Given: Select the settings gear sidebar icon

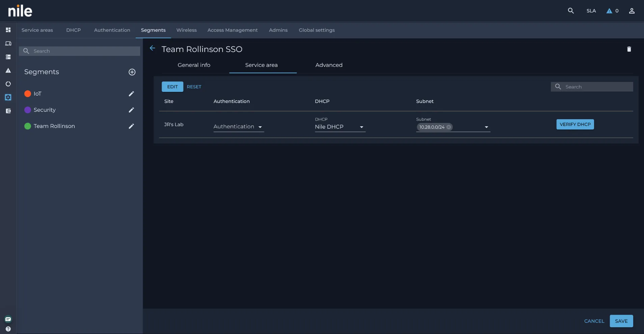Looking at the screenshot, I should pos(8,97).
